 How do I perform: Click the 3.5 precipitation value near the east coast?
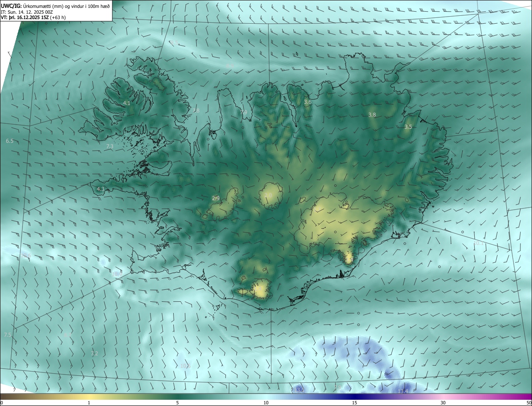point(408,127)
